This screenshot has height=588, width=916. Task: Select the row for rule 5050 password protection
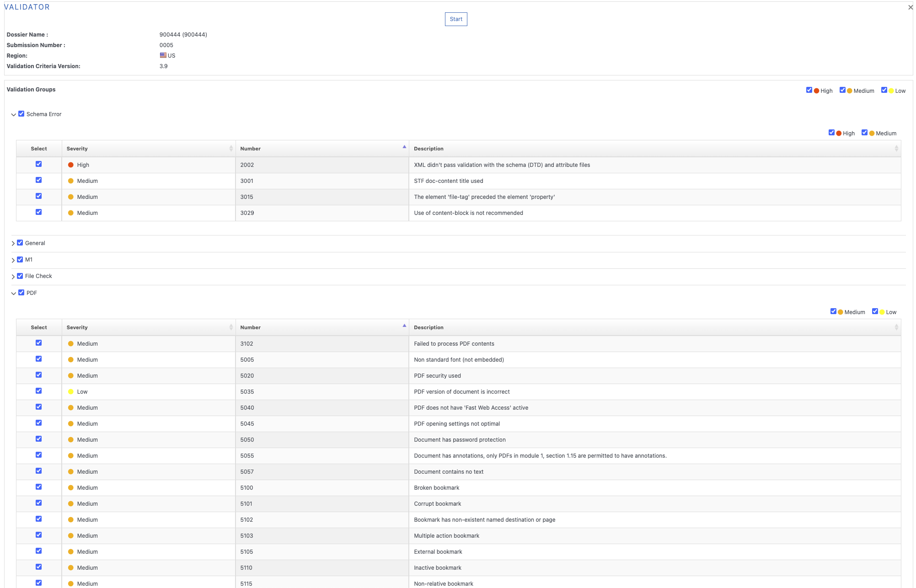pyautogui.click(x=39, y=439)
